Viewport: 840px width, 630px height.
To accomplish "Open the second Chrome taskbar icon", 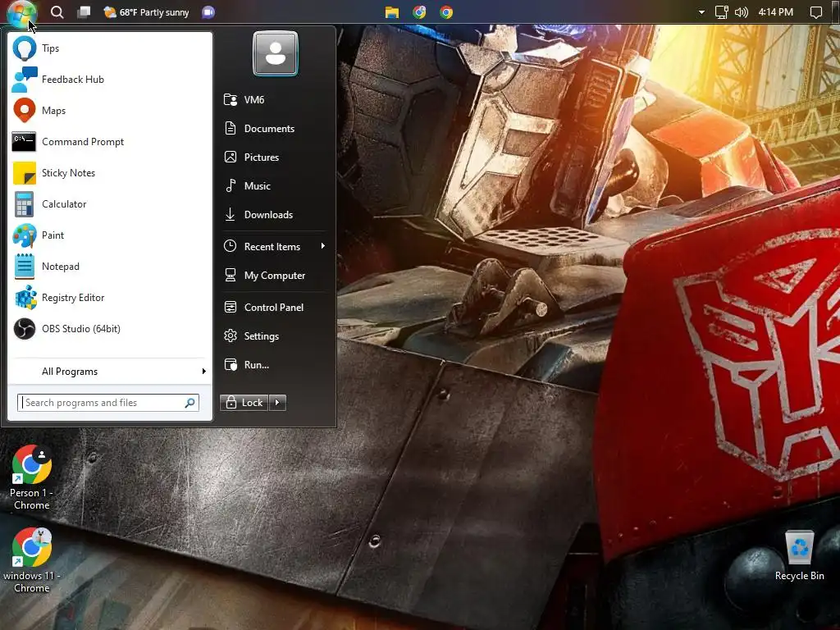I will 446,12.
